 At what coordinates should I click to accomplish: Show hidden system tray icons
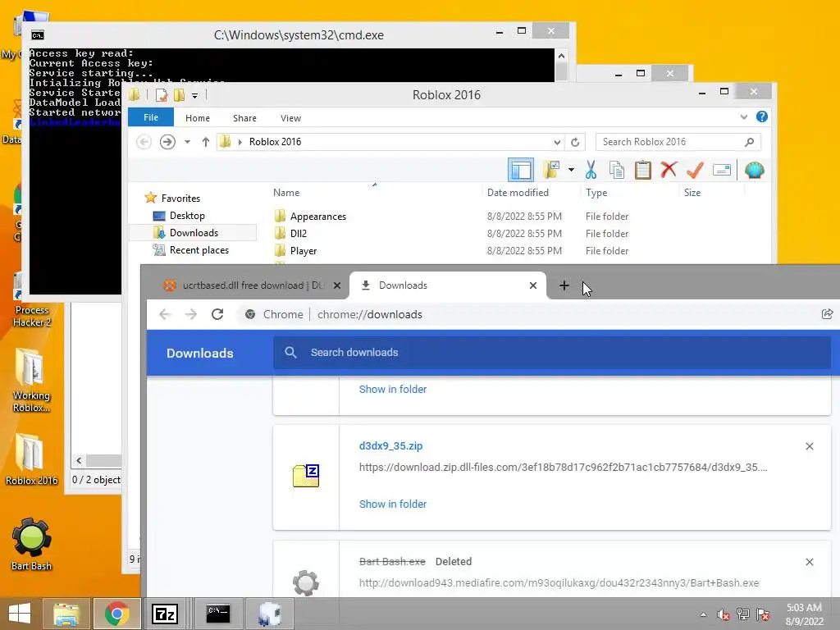703,615
